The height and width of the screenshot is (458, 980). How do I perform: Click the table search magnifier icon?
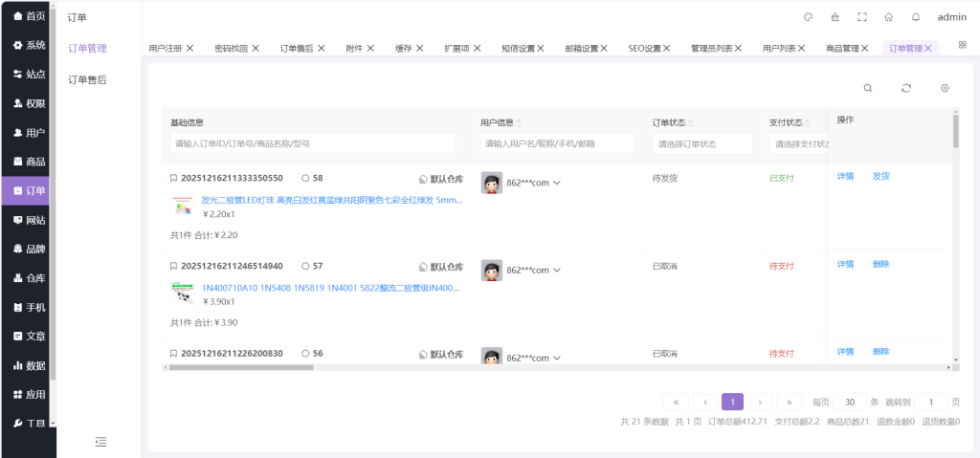(x=867, y=88)
